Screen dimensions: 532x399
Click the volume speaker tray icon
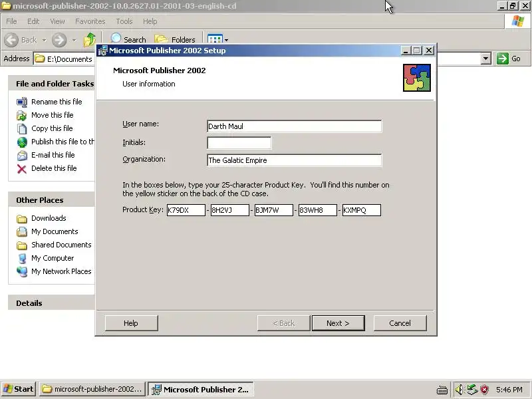click(x=459, y=390)
